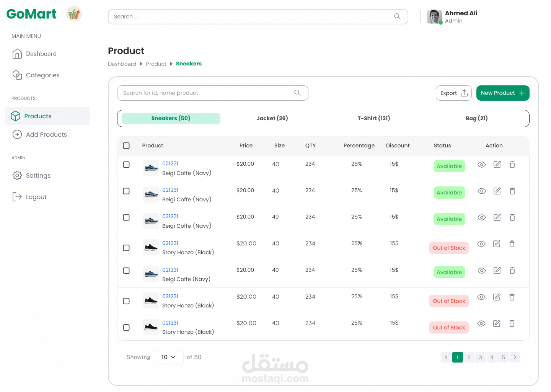The height and width of the screenshot is (392, 551).
Task: Switch to the Bag (21) tab
Action: coord(477,118)
